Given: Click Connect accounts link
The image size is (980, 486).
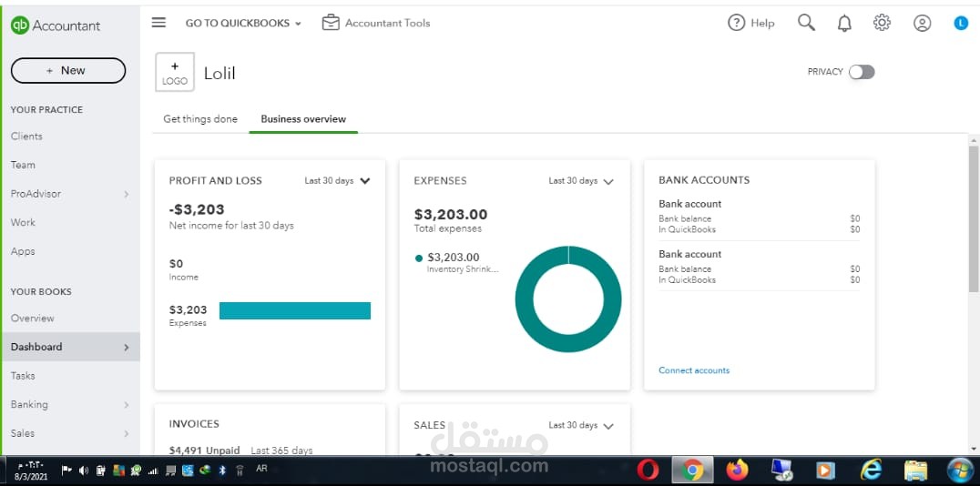Looking at the screenshot, I should [x=694, y=370].
